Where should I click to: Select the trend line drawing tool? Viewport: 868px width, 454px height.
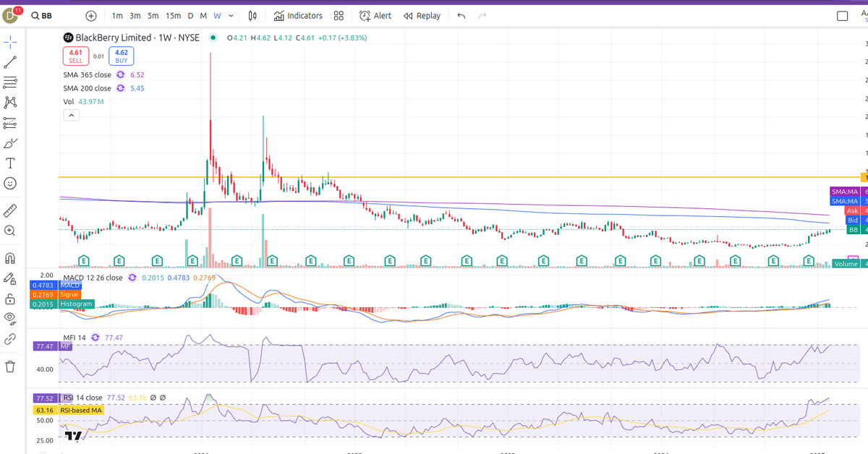click(x=10, y=62)
